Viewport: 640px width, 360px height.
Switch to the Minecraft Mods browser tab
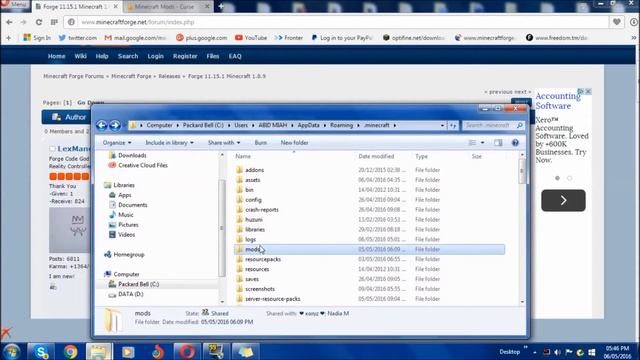click(x=164, y=7)
